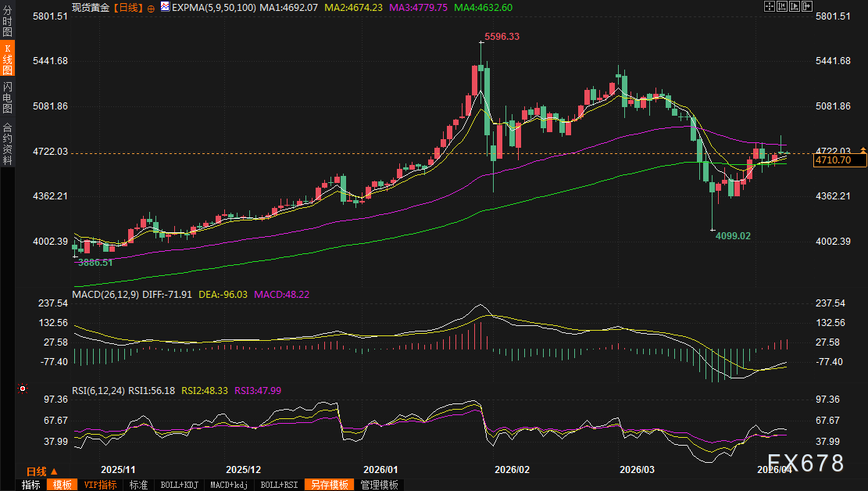The height and width of the screenshot is (491, 868).
Task: Open the VIP指标 indicator list
Action: point(100,485)
